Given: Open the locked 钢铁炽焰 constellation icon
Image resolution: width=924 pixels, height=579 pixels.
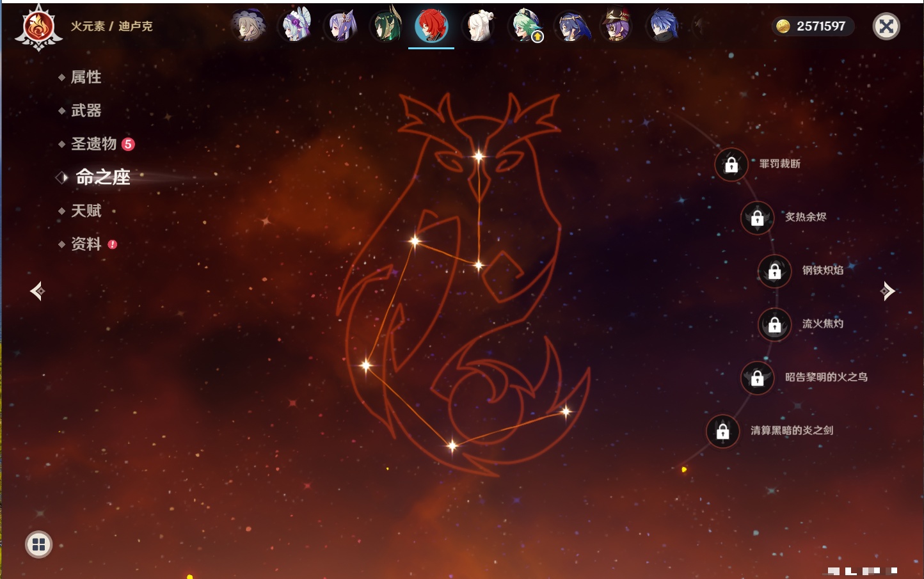Looking at the screenshot, I should [x=774, y=271].
